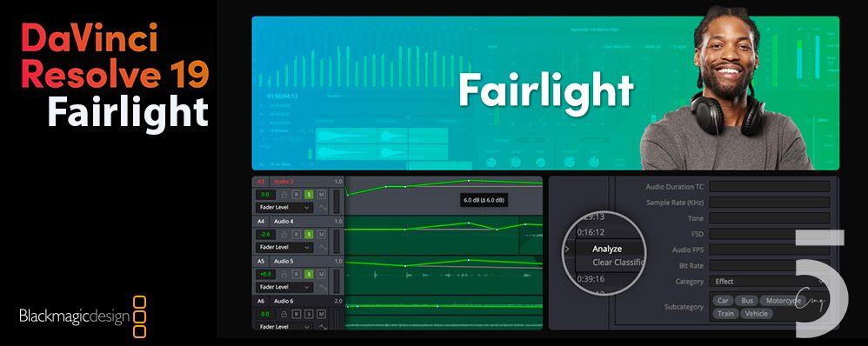
Task: Toggle Solo on Audio 3 track
Action: pyautogui.click(x=309, y=195)
